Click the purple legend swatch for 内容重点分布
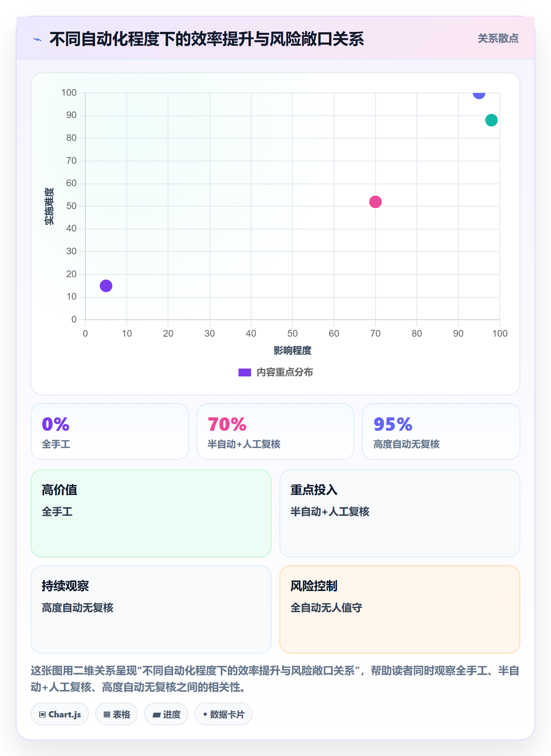Viewport: 551px width, 756px height. 245,372
